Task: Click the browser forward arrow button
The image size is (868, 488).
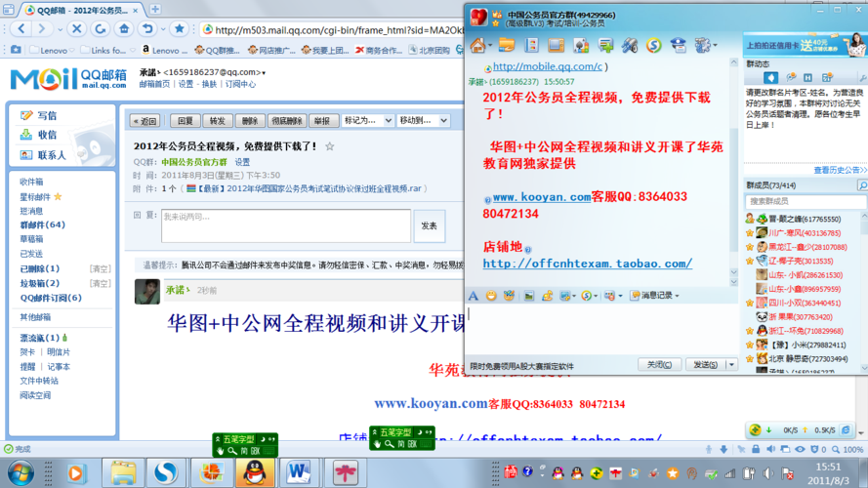Action: pyautogui.click(x=42, y=28)
